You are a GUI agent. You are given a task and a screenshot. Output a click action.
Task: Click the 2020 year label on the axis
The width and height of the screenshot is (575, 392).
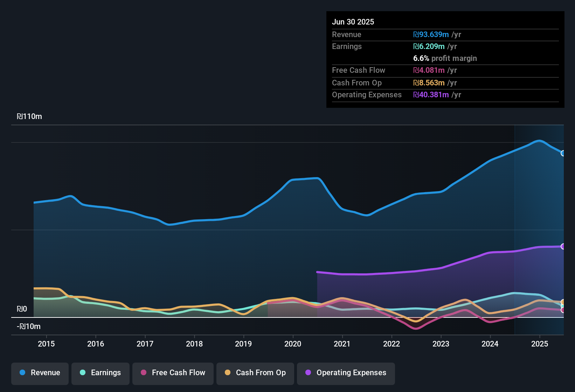293,344
